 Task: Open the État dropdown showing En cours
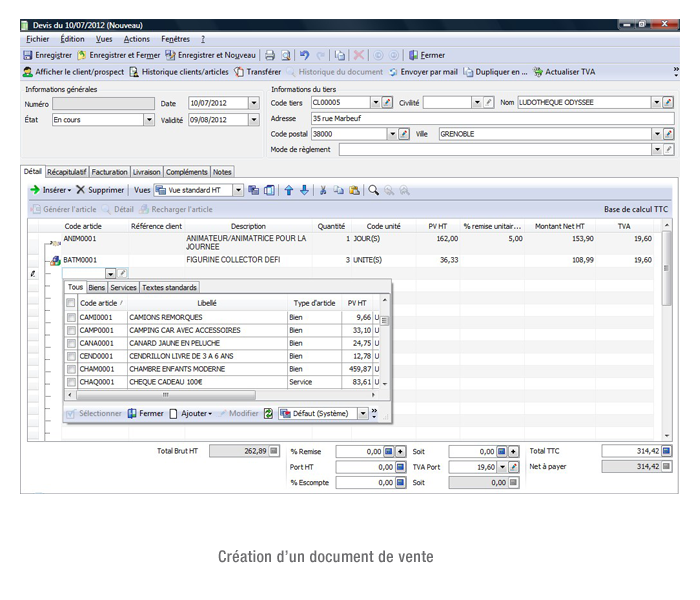tap(148, 120)
